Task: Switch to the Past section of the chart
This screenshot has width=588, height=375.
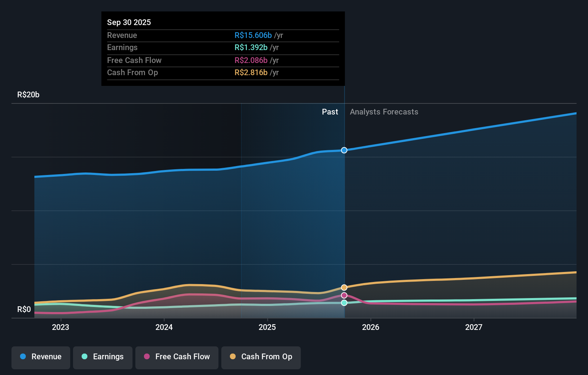Action: [330, 112]
